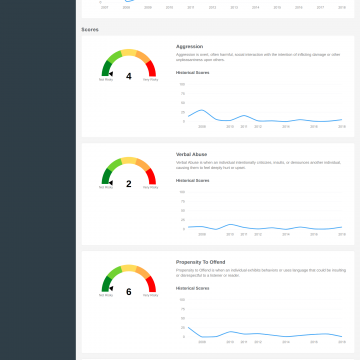Click the 2010 bump on Verbal Abuse history line
360x360 pixels.
click(x=230, y=225)
